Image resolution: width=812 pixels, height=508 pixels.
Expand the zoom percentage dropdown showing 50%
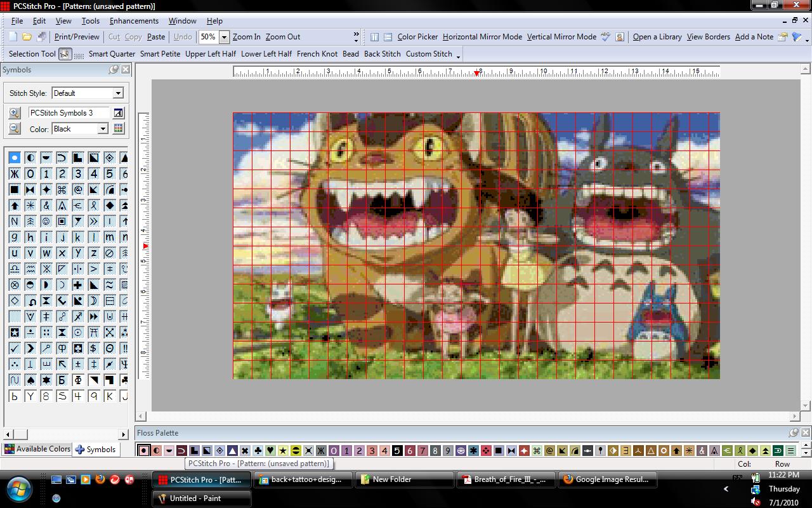tap(223, 37)
